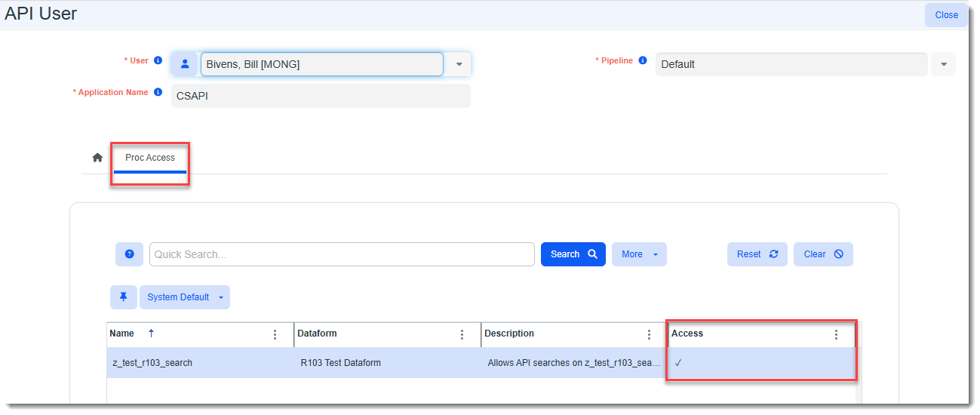This screenshot has width=980, height=415.
Task: Open the More search options dropdown
Action: coord(639,254)
